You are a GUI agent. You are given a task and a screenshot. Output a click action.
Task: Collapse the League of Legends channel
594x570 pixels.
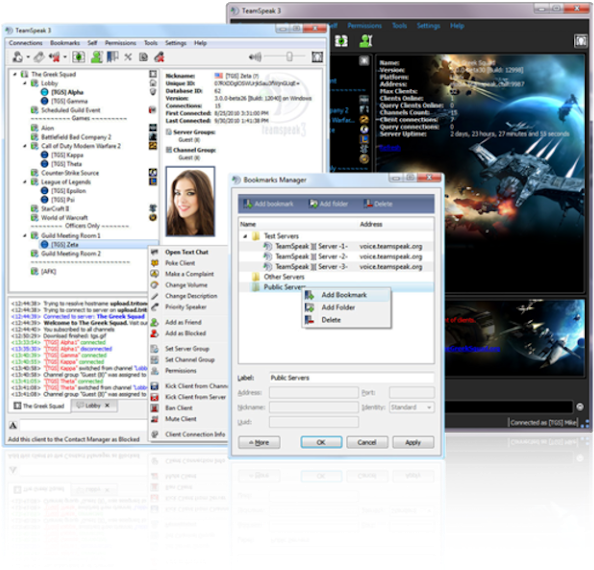point(25,182)
